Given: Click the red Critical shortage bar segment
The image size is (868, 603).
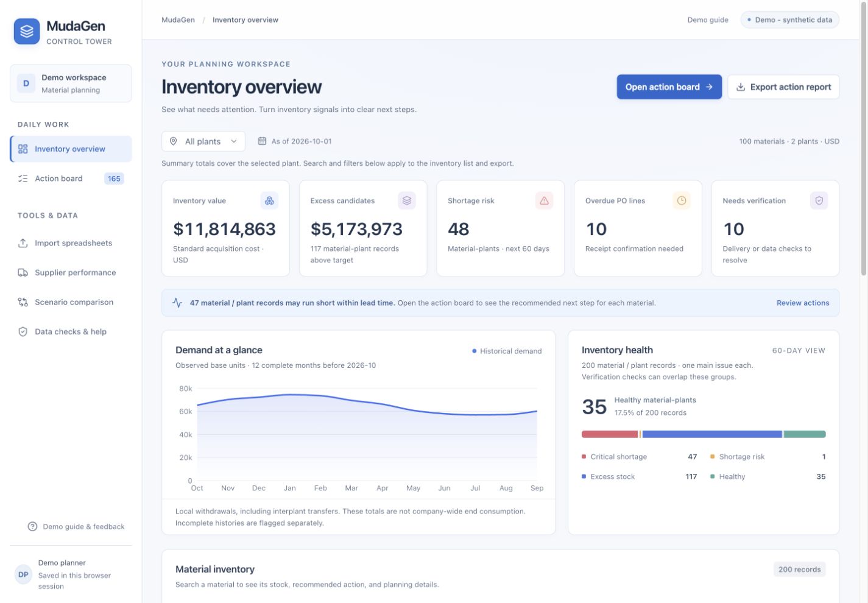Looking at the screenshot, I should [x=610, y=434].
